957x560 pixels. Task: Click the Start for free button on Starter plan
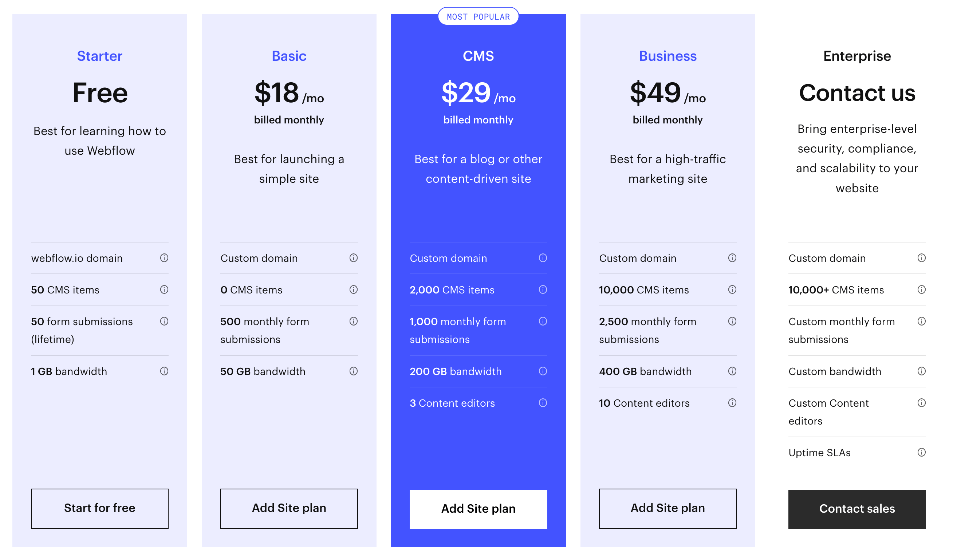[x=100, y=508]
